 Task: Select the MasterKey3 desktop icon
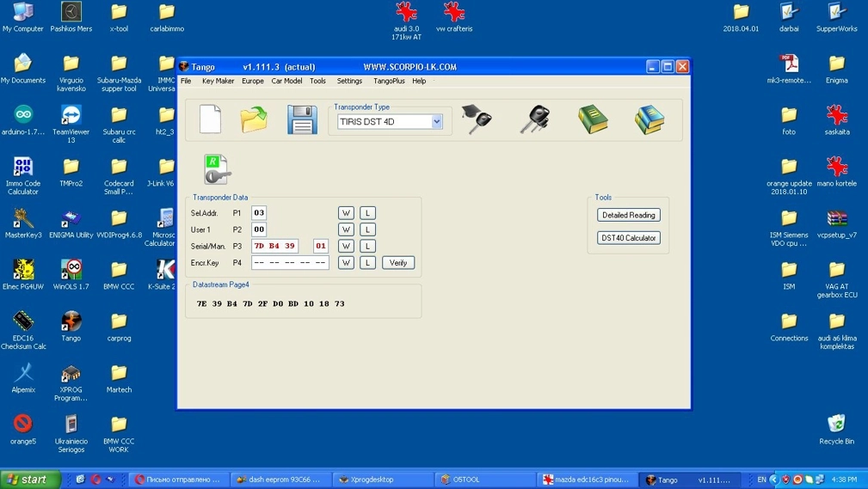(22, 223)
